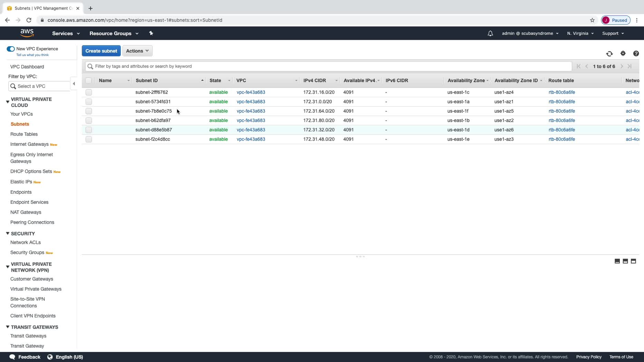
Task: Open the Services dropdown menu
Action: (x=66, y=33)
